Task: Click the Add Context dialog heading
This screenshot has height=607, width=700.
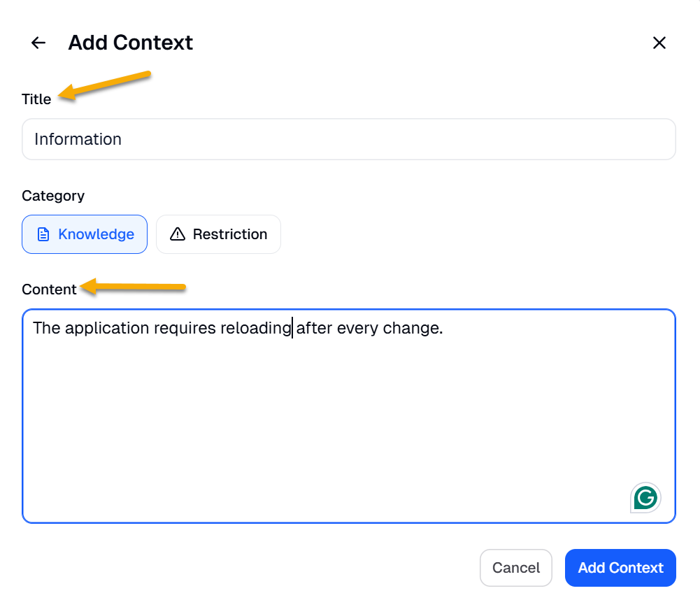Action: [x=130, y=43]
